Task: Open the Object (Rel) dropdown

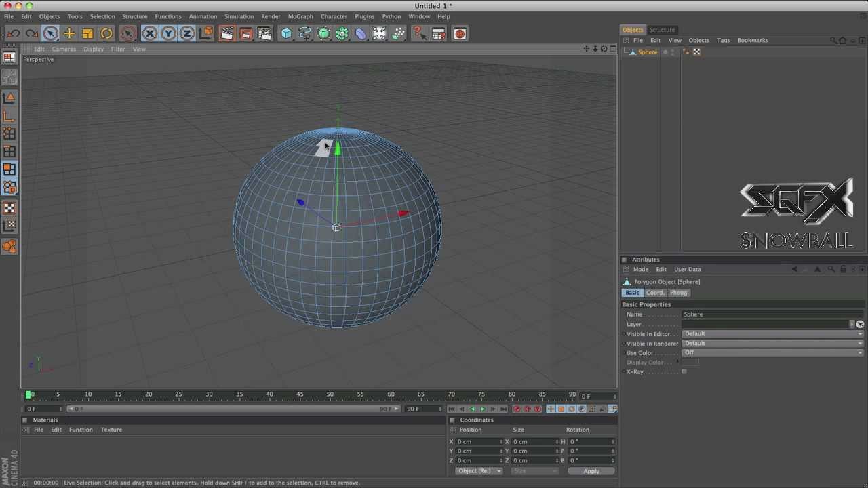Action: coord(479,471)
